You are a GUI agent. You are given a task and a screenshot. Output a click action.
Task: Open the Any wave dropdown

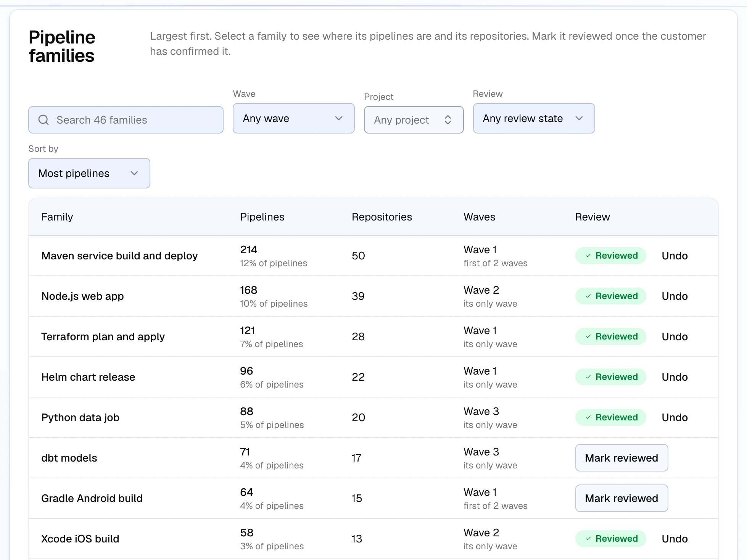(x=294, y=118)
